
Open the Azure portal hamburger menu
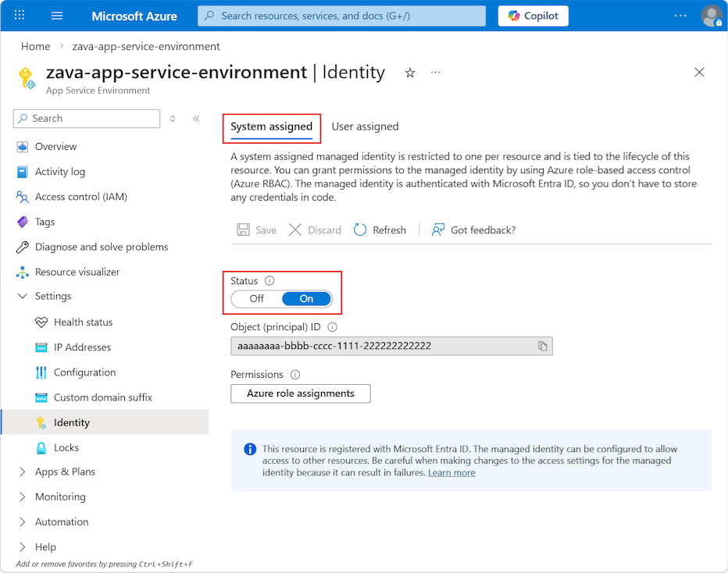coord(56,16)
